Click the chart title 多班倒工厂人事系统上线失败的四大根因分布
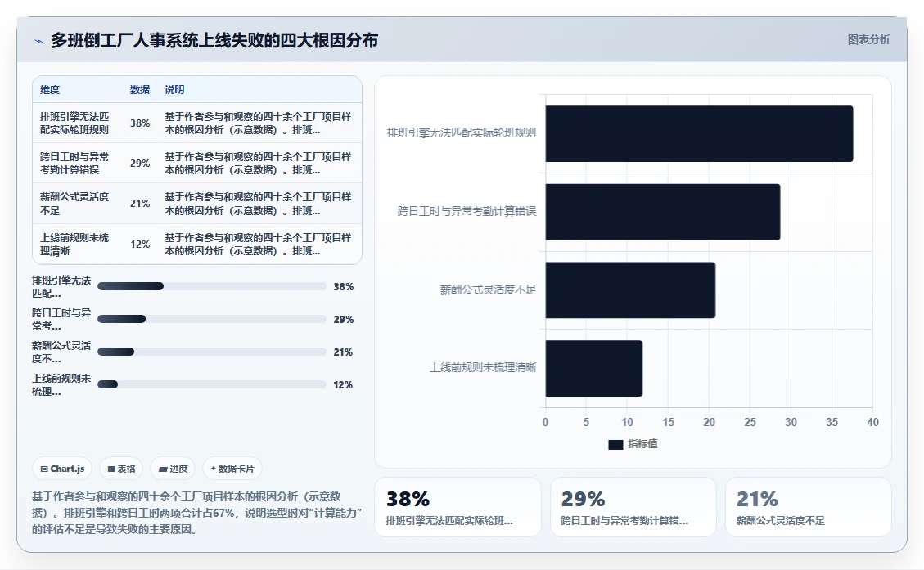 214,41
